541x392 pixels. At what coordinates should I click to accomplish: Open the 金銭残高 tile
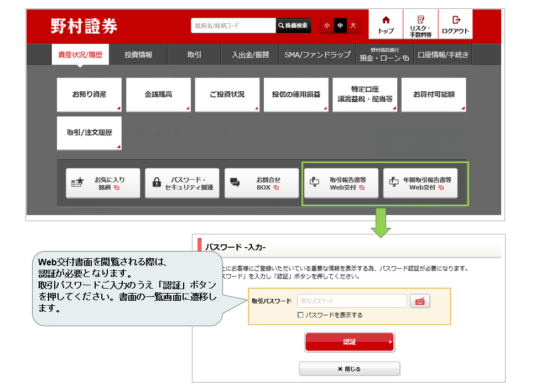pyautogui.click(x=158, y=95)
